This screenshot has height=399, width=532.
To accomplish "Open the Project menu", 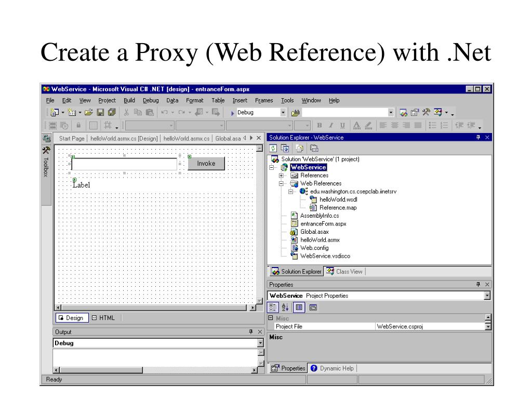I will pos(107,100).
